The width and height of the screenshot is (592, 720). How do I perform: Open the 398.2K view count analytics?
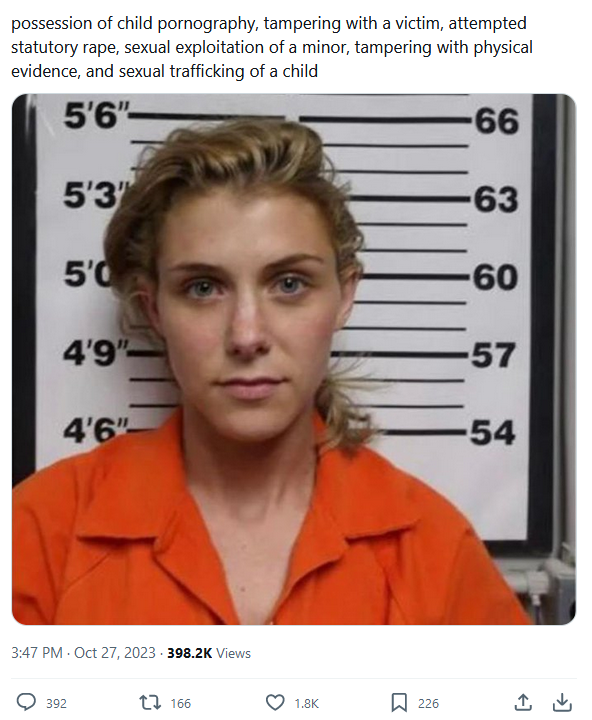[190, 652]
